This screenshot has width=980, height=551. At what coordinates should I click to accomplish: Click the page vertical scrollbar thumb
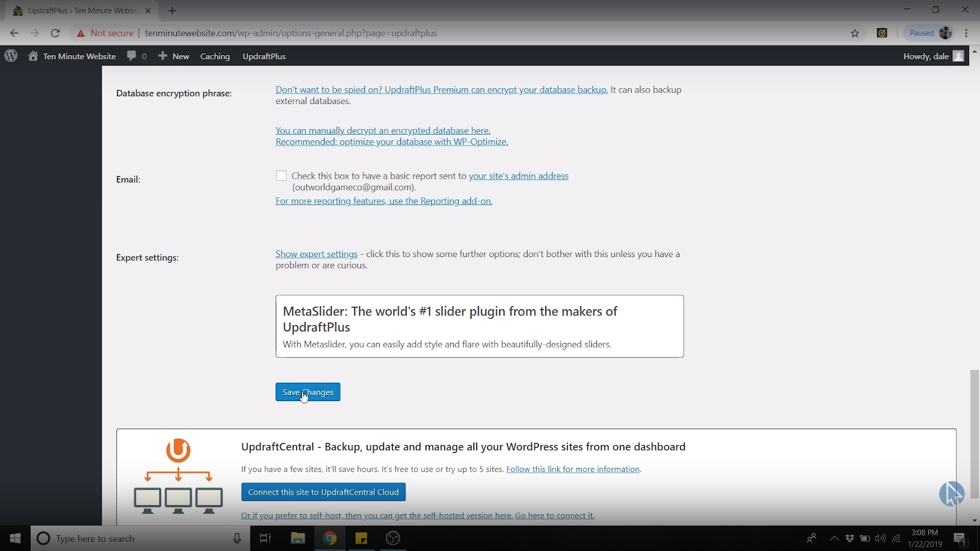(x=974, y=434)
